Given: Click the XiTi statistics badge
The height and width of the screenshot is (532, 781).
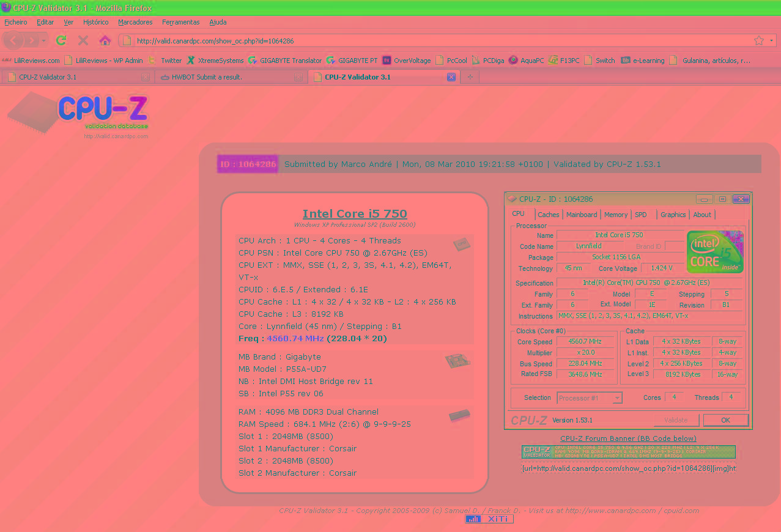Looking at the screenshot, I should 489,519.
